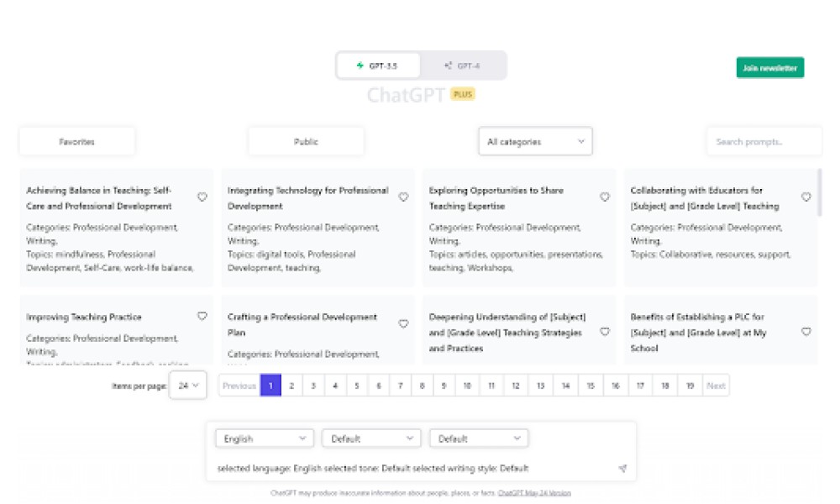Viewport: 840px width, 504px height.
Task: Jump to page 11 in pagination
Action: pyautogui.click(x=491, y=386)
